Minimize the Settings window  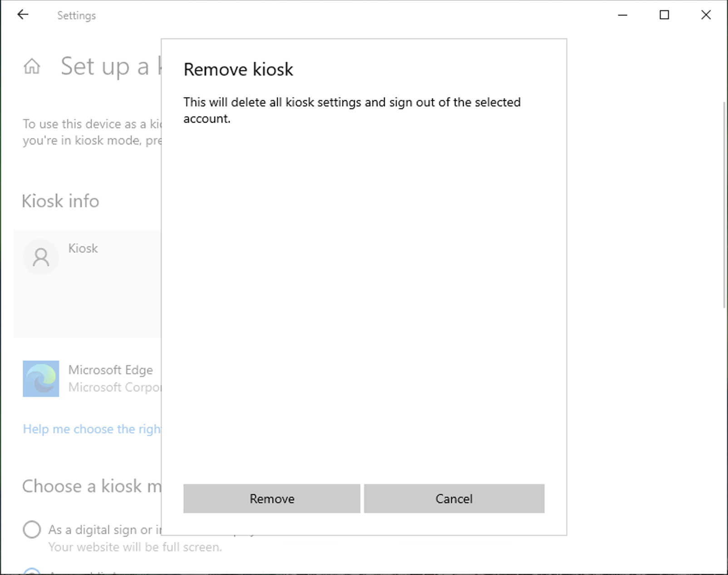(x=623, y=15)
